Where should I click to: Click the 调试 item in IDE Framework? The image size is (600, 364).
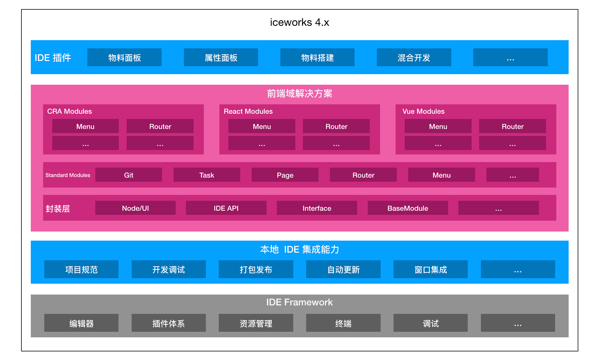click(x=430, y=323)
